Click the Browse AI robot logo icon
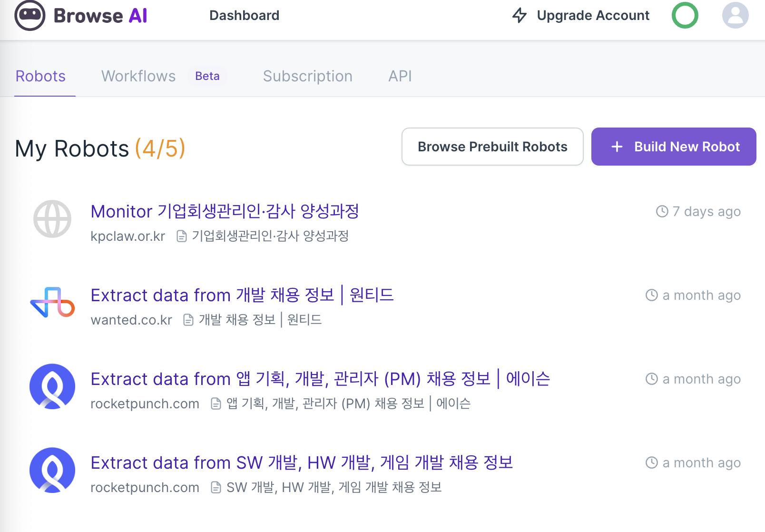This screenshot has width=765, height=532. click(x=30, y=15)
